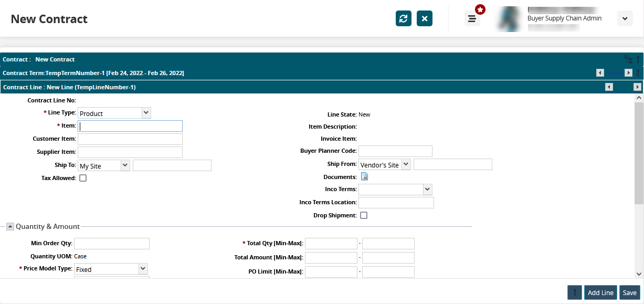The height and width of the screenshot is (304, 644).
Task: Open the Price Model Type dropdown
Action: [143, 269]
